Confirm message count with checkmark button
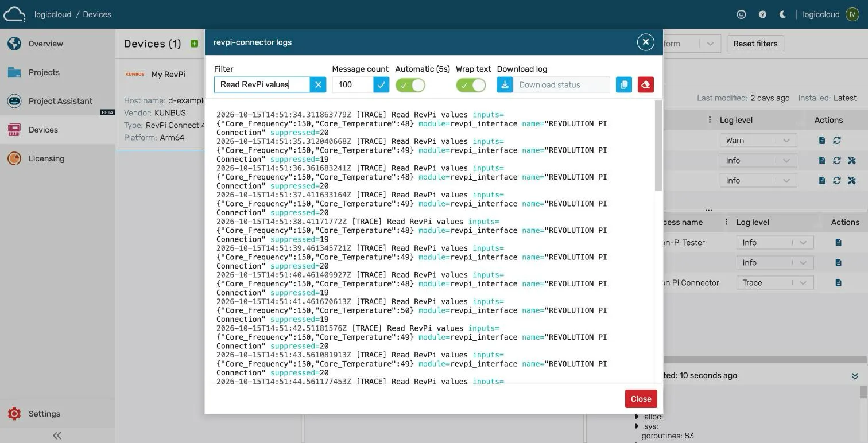The width and height of the screenshot is (868, 443). 381,84
